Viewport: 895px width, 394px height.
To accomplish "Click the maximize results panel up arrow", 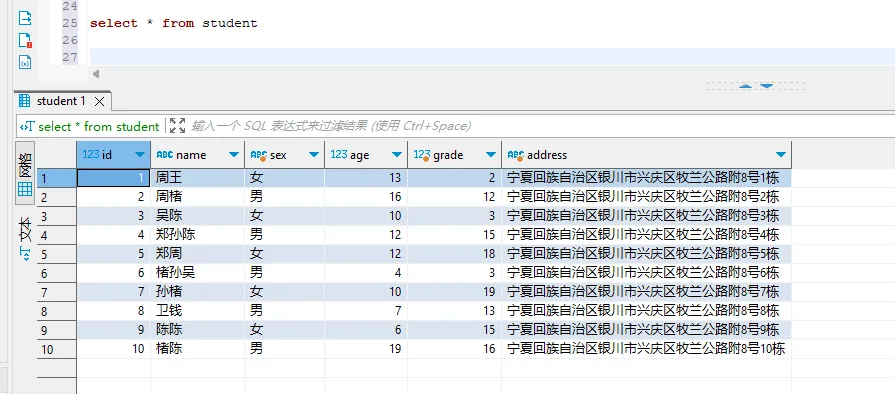I will click(745, 86).
